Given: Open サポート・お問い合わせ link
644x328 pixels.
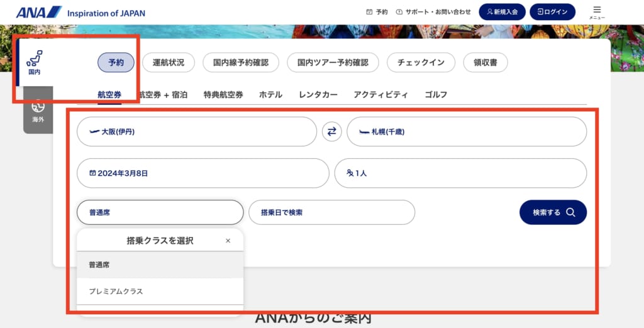Looking at the screenshot, I should point(433,12).
